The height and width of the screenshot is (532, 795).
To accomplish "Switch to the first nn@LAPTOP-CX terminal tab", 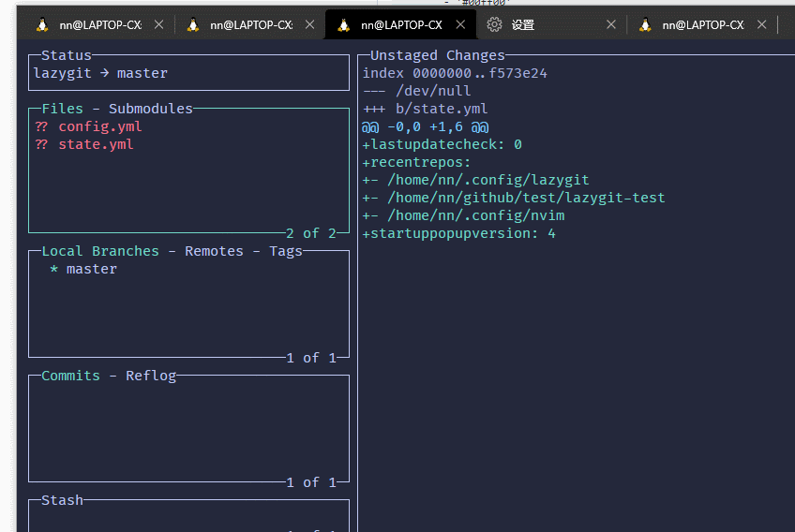I will tap(97, 24).
